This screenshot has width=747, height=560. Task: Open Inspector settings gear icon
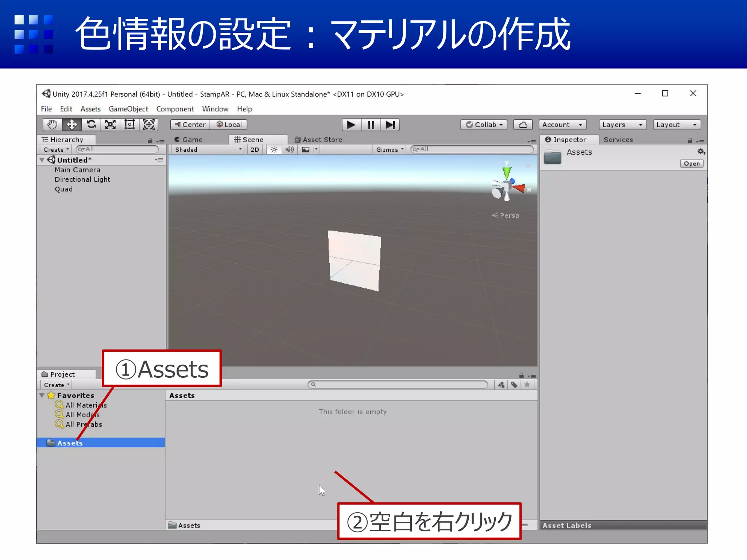(701, 151)
